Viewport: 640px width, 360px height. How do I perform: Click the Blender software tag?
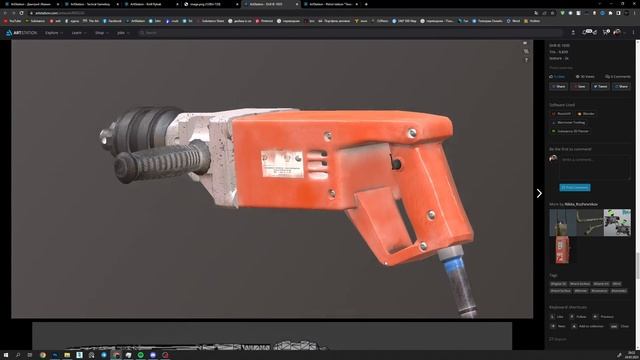tap(586, 113)
